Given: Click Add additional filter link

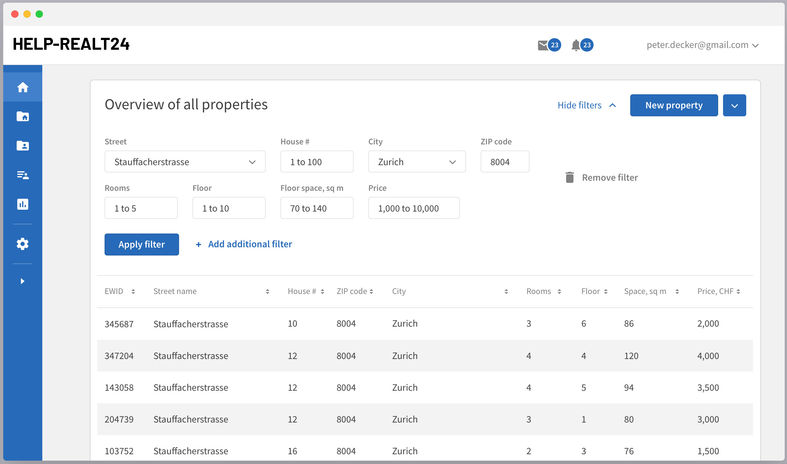Looking at the screenshot, I should (x=244, y=244).
